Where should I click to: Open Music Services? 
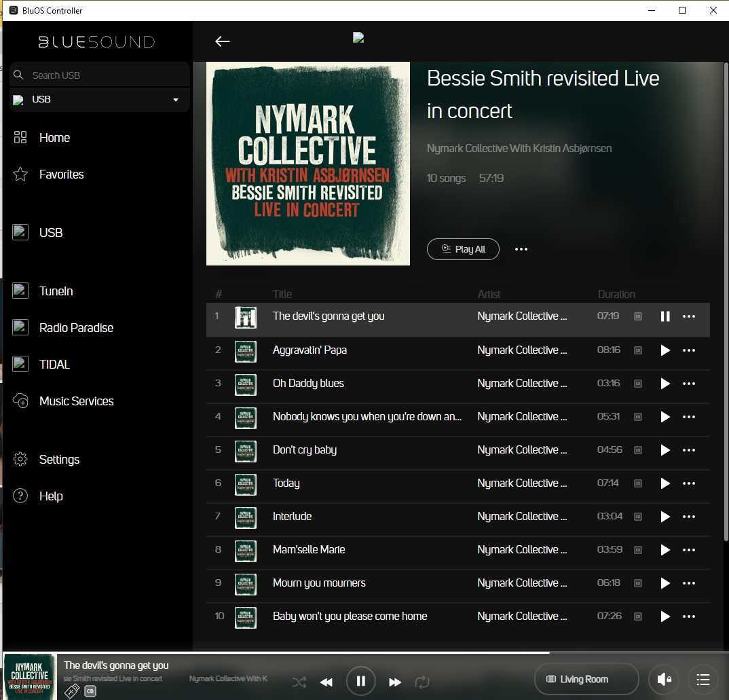pos(76,401)
